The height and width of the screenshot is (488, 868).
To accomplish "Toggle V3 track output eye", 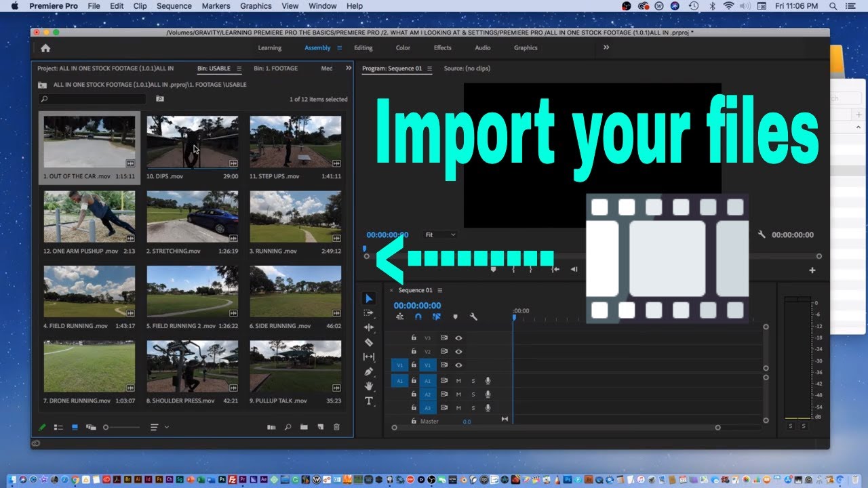I will 458,338.
